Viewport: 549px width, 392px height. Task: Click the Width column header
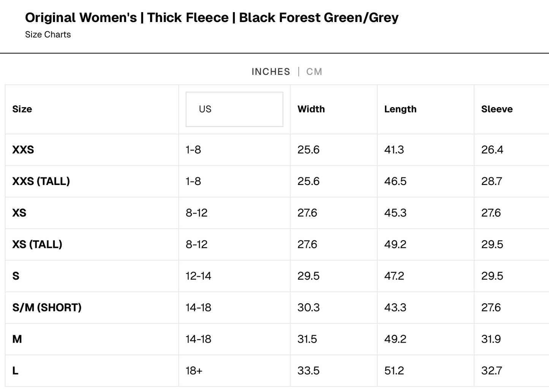click(x=311, y=109)
